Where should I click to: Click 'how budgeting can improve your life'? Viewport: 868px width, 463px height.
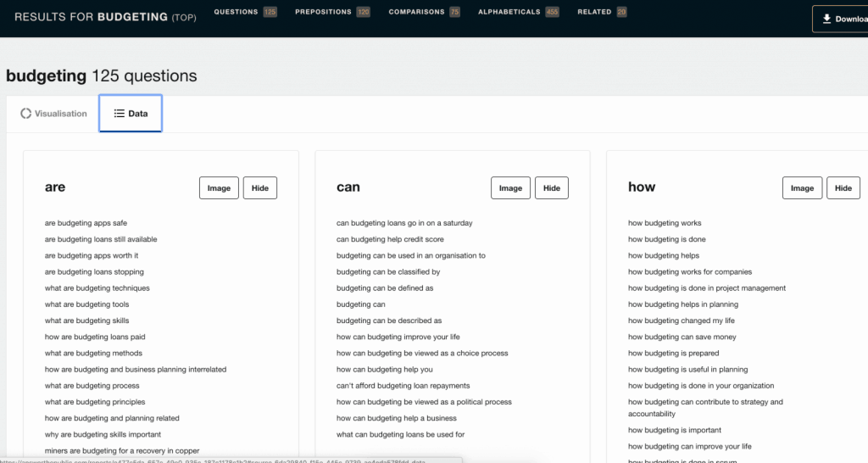click(x=690, y=446)
